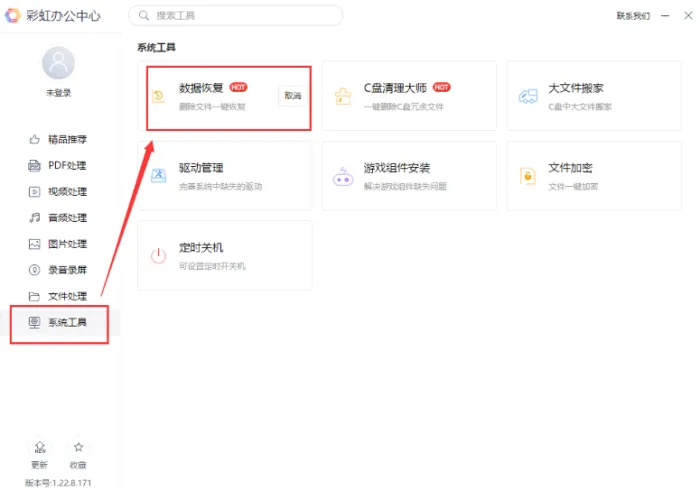Open 录音录屏 category
Viewport: 700px width, 490px height.
pyautogui.click(x=58, y=270)
